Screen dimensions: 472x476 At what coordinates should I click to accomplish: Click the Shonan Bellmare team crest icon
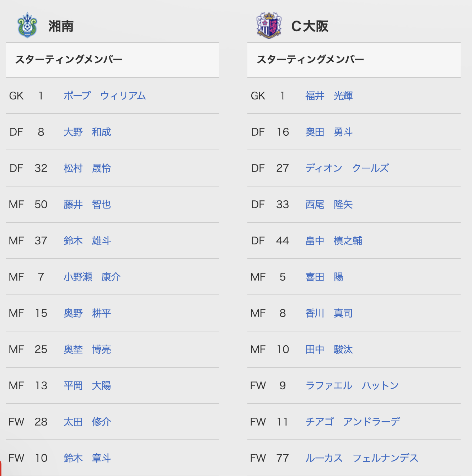tap(27, 25)
